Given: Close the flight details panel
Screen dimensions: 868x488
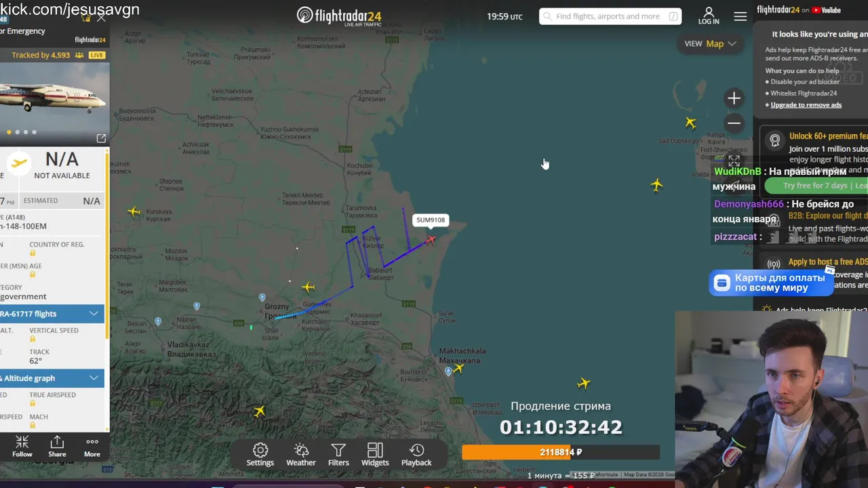Looking at the screenshot, I should tap(101, 18).
